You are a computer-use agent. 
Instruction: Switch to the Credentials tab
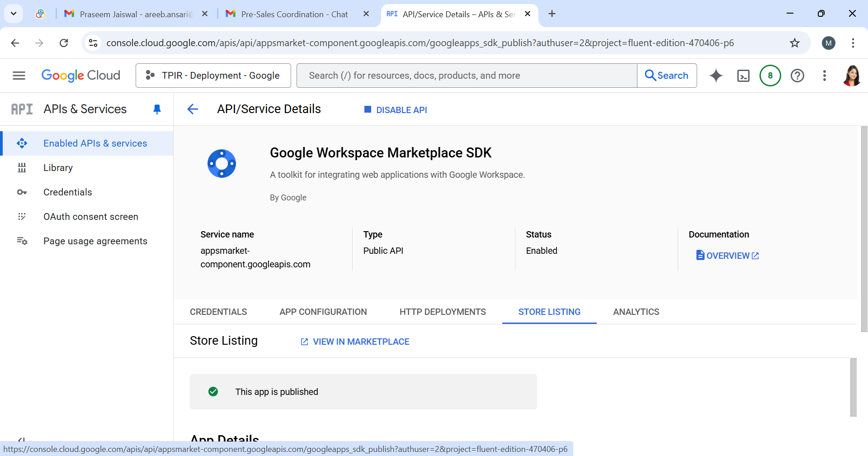218,312
